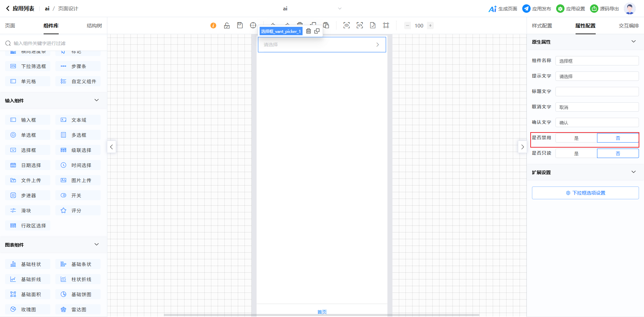The height and width of the screenshot is (317, 644).
Task: Switch to the 样式配置 tab
Action: tap(542, 26)
